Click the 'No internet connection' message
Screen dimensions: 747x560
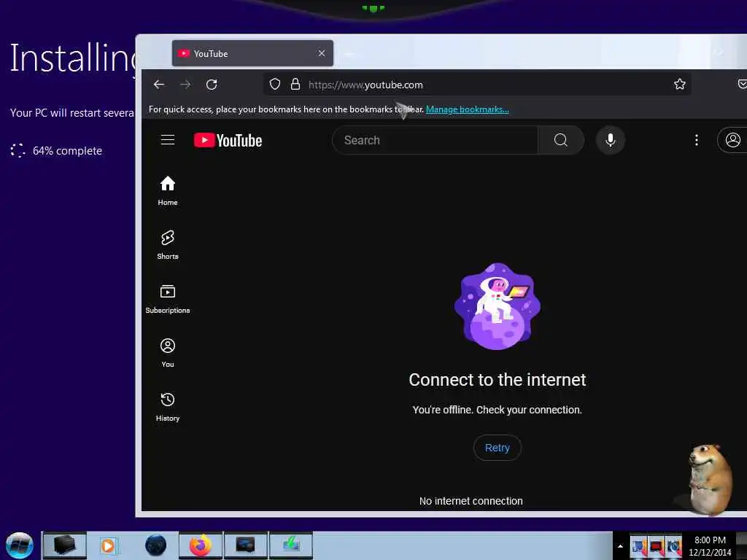point(471,501)
